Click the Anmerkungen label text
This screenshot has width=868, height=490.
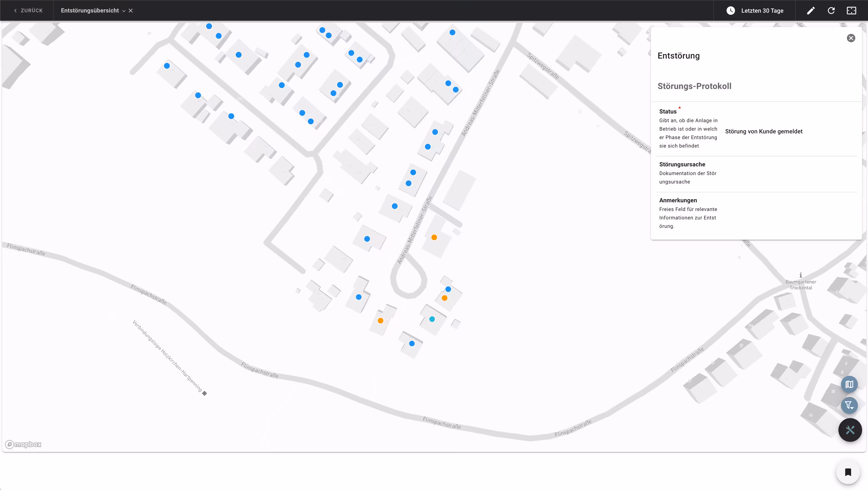pyautogui.click(x=678, y=200)
